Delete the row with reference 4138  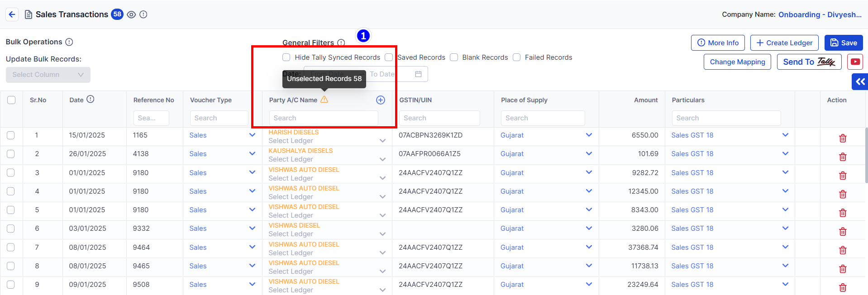tap(843, 157)
